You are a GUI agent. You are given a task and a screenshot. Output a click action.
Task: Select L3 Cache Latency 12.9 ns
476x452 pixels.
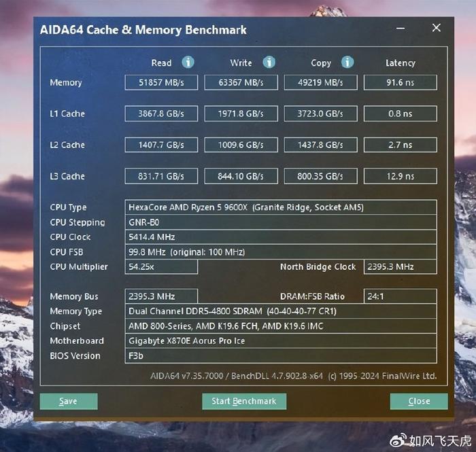[401, 176]
